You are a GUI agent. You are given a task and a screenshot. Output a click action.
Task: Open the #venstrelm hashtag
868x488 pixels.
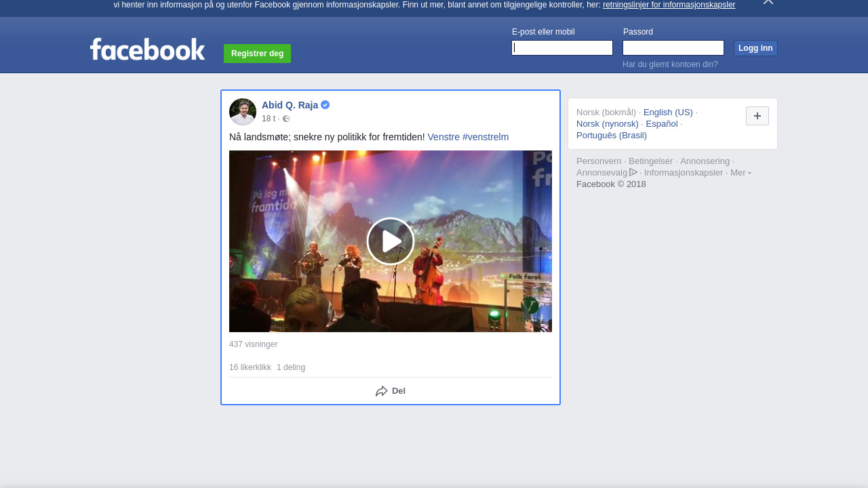[x=486, y=137]
